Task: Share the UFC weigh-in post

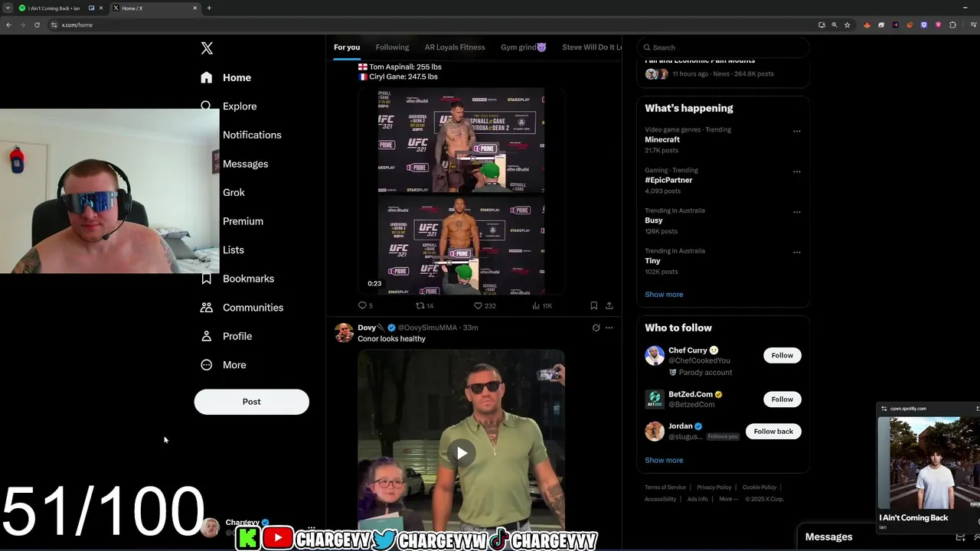Action: coord(609,305)
